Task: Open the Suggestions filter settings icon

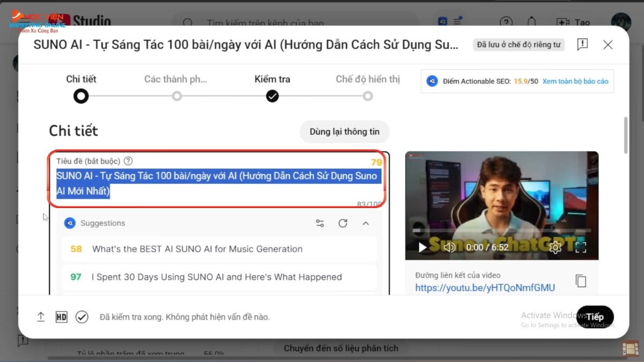Action: 320,223
